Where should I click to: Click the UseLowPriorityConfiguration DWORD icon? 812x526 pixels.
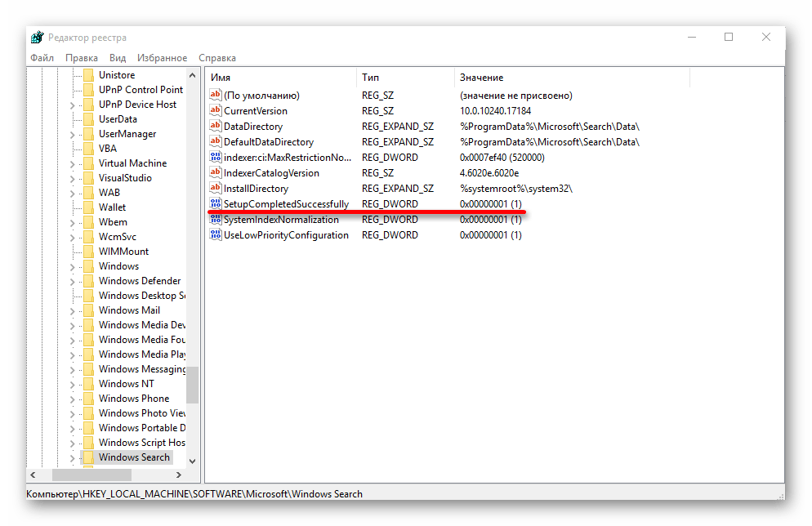tap(216, 235)
